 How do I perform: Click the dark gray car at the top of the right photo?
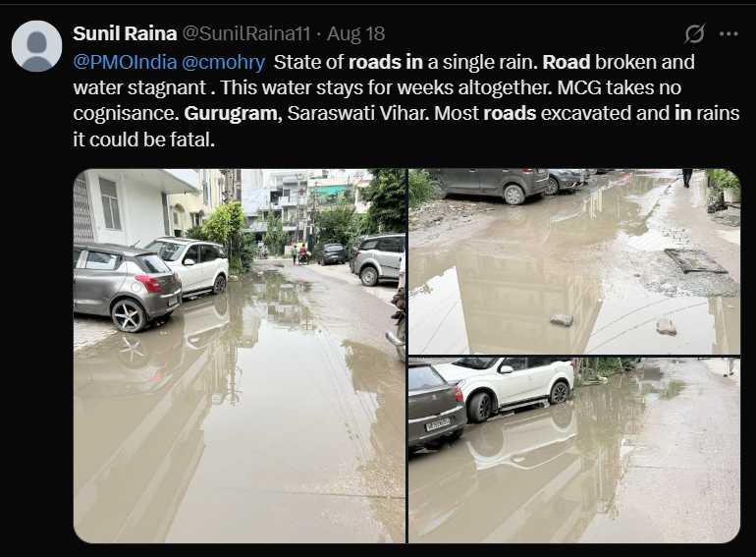click(x=487, y=186)
